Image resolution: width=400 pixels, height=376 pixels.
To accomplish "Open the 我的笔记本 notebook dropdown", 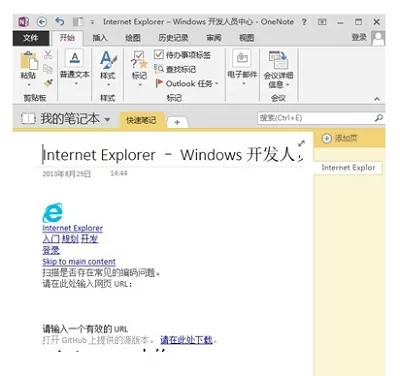I will [107, 119].
